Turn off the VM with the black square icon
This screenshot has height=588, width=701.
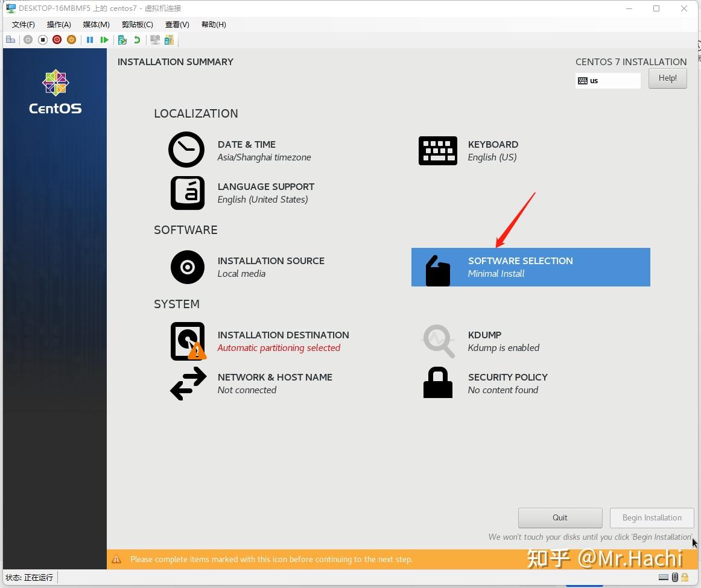42,40
